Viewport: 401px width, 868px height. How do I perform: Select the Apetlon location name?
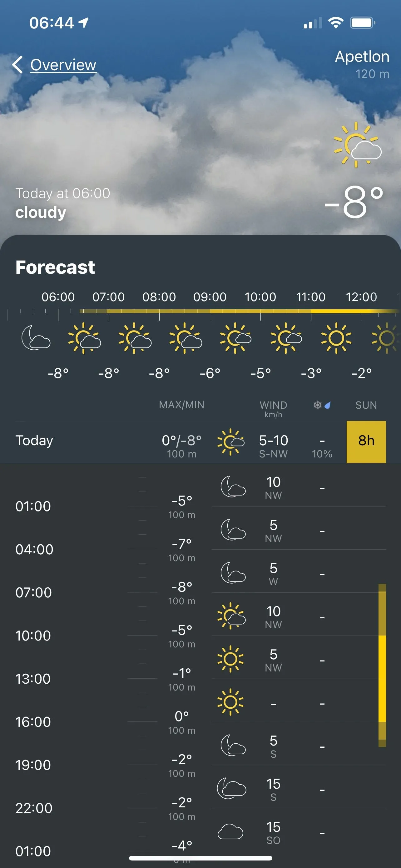[x=362, y=57]
